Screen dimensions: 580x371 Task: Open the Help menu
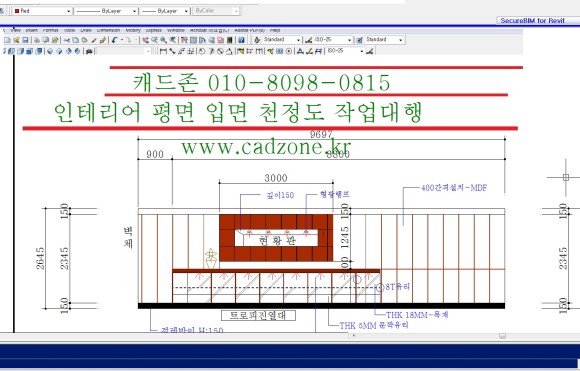click(x=275, y=30)
